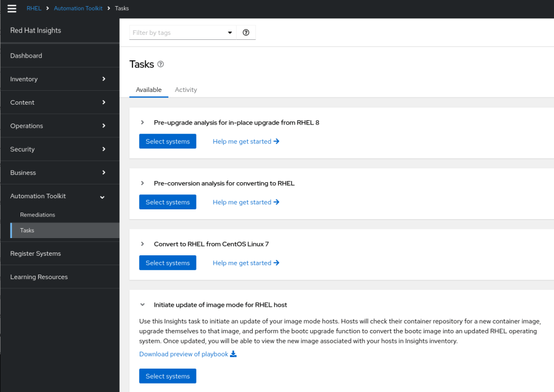
Task: Select the Available tab
Action: pyautogui.click(x=148, y=90)
